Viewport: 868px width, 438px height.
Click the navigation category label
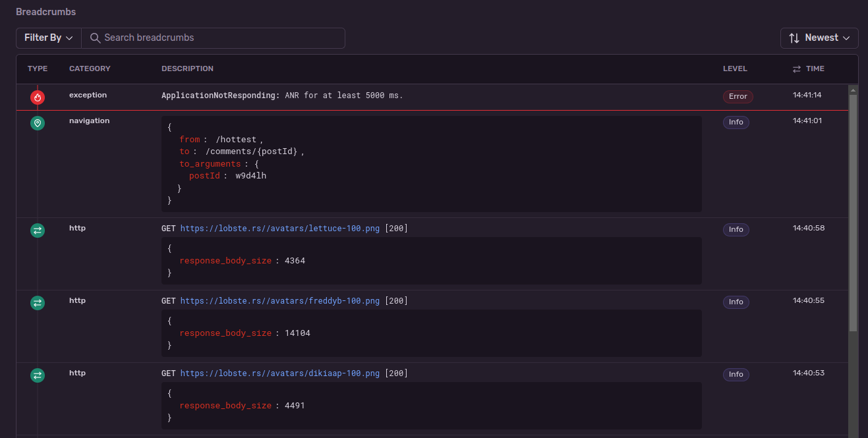tap(89, 121)
